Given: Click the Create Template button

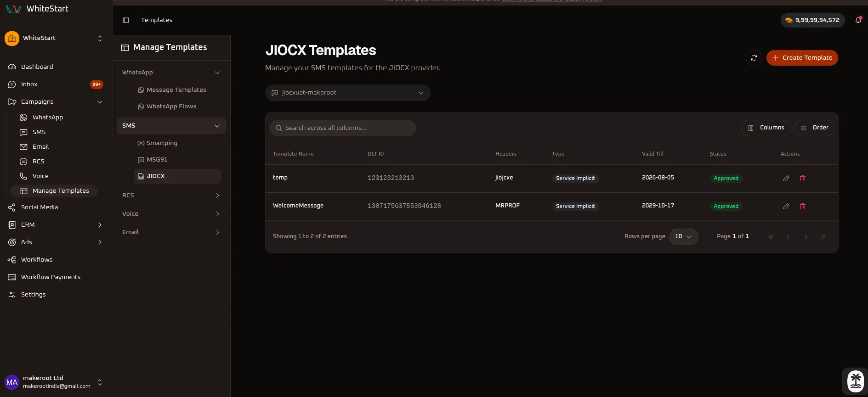Looking at the screenshot, I should (802, 58).
